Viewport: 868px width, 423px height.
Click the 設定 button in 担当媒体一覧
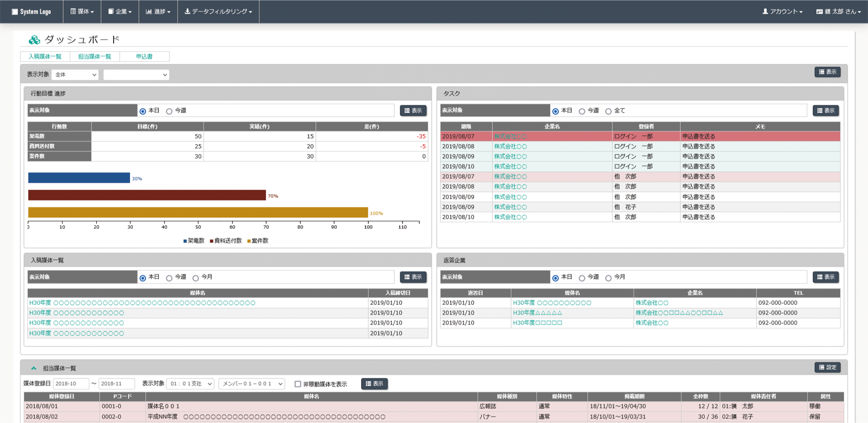click(x=827, y=367)
